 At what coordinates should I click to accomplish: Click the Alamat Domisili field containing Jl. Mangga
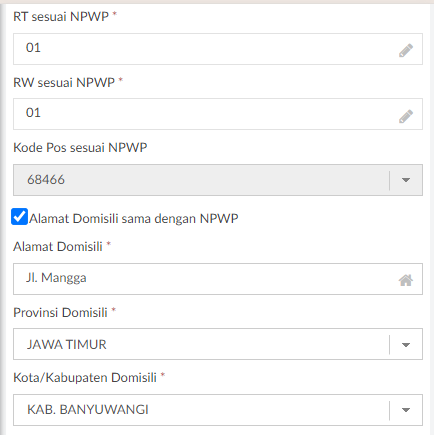[218, 279]
